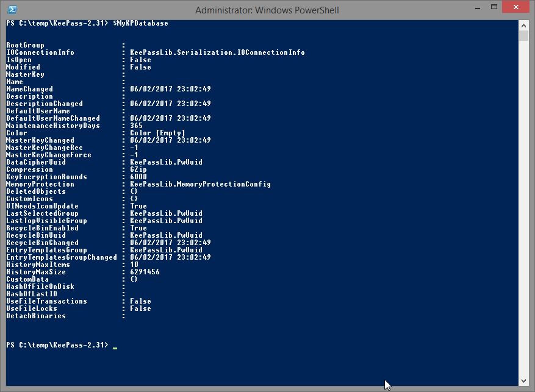Image resolution: width=535 pixels, height=392 pixels.
Task: Click the scrollbar down arrow
Action: coord(523,381)
